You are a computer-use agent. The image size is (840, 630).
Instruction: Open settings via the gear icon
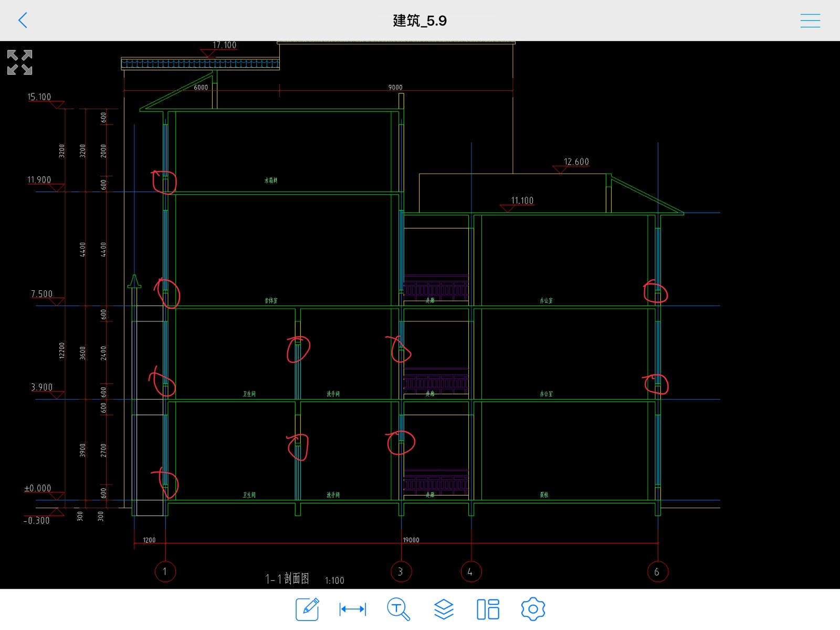533,609
